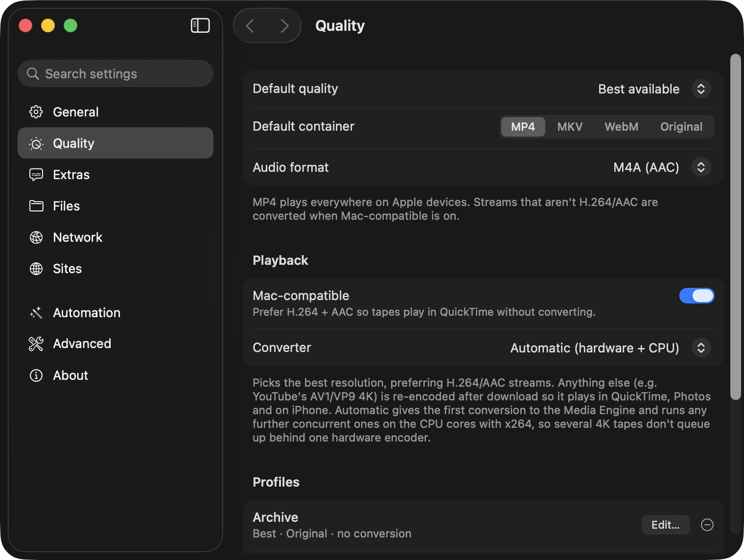The width and height of the screenshot is (744, 560).
Task: Select MKV as default container
Action: [x=570, y=127]
